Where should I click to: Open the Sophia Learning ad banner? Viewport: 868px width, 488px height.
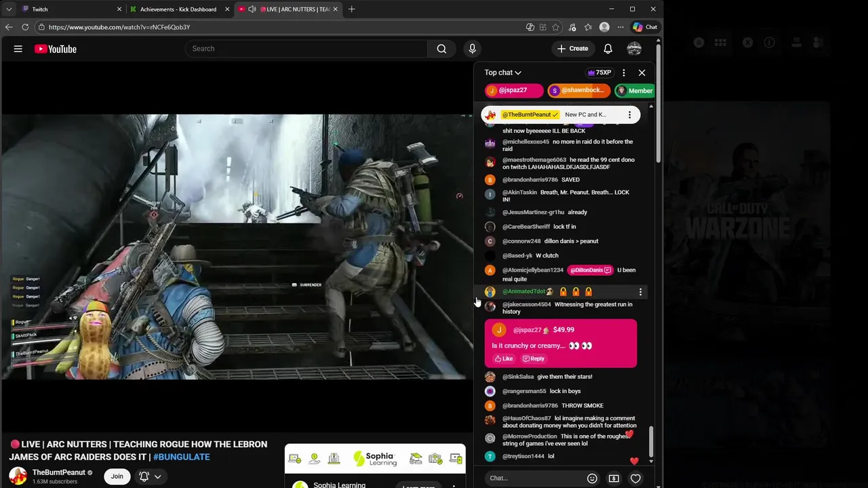pos(375,459)
